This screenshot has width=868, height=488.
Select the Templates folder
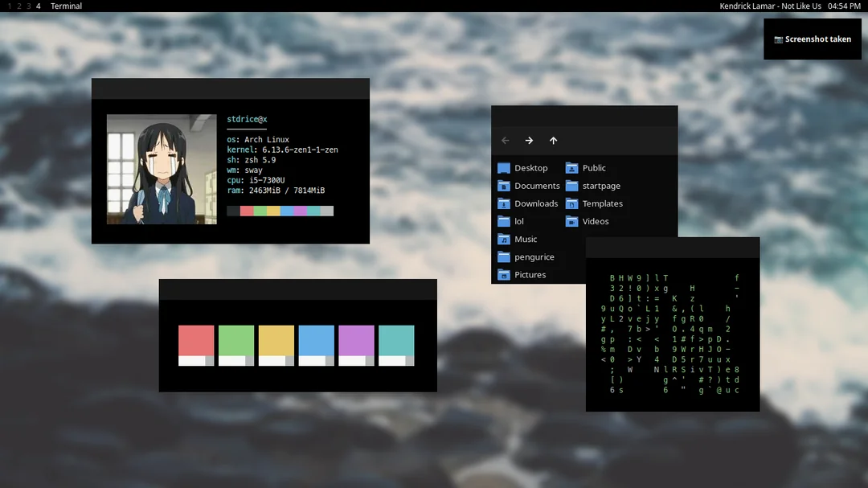pos(593,203)
